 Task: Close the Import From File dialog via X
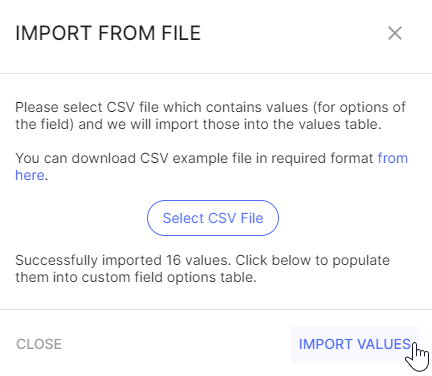pos(395,33)
